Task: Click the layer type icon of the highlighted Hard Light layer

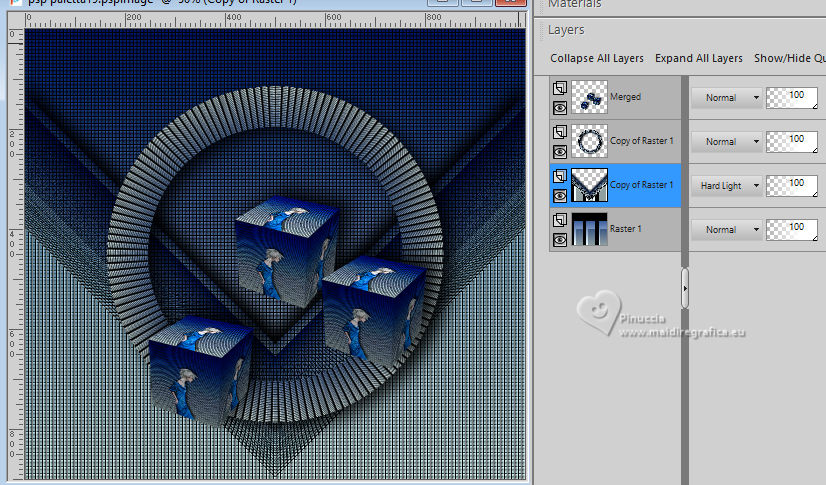Action: (559, 176)
